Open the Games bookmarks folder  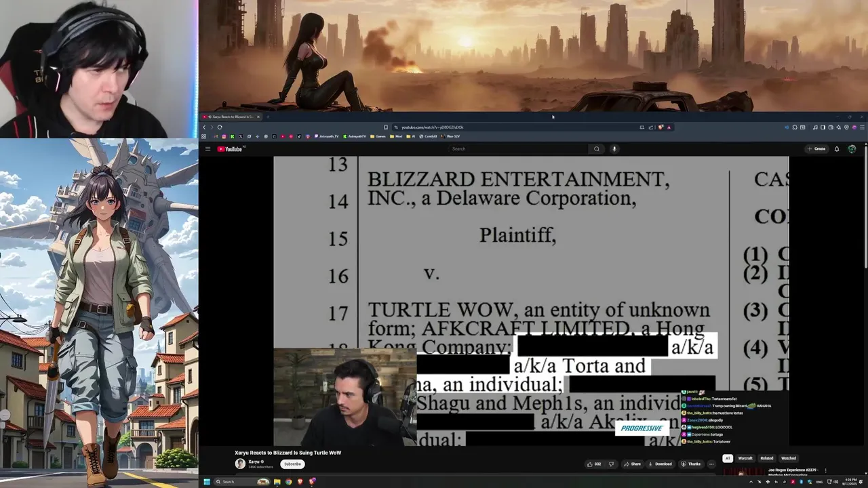point(378,136)
